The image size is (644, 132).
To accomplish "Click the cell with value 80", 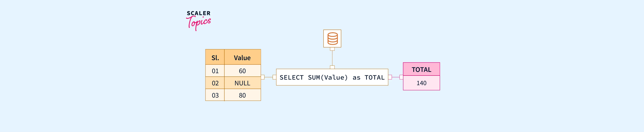I will click(x=242, y=95).
